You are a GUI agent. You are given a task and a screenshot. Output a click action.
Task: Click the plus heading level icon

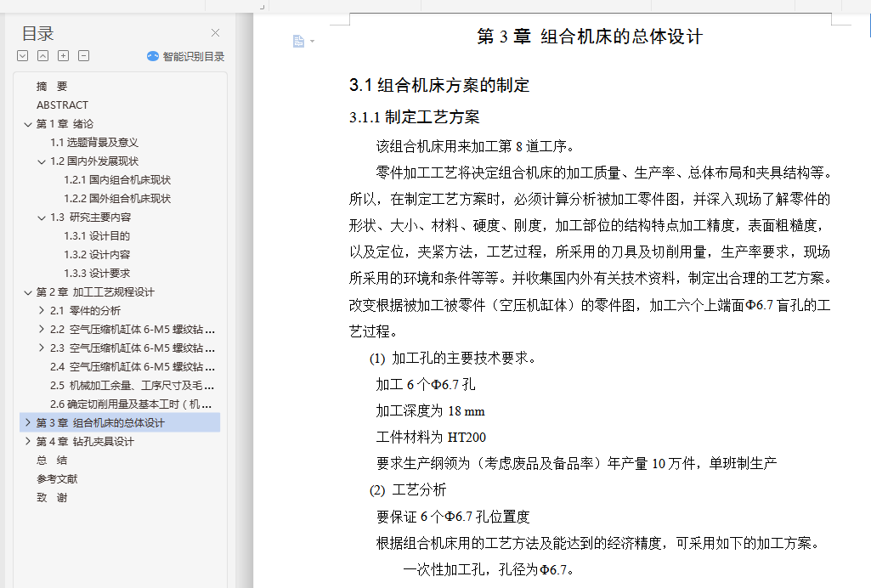[64, 55]
